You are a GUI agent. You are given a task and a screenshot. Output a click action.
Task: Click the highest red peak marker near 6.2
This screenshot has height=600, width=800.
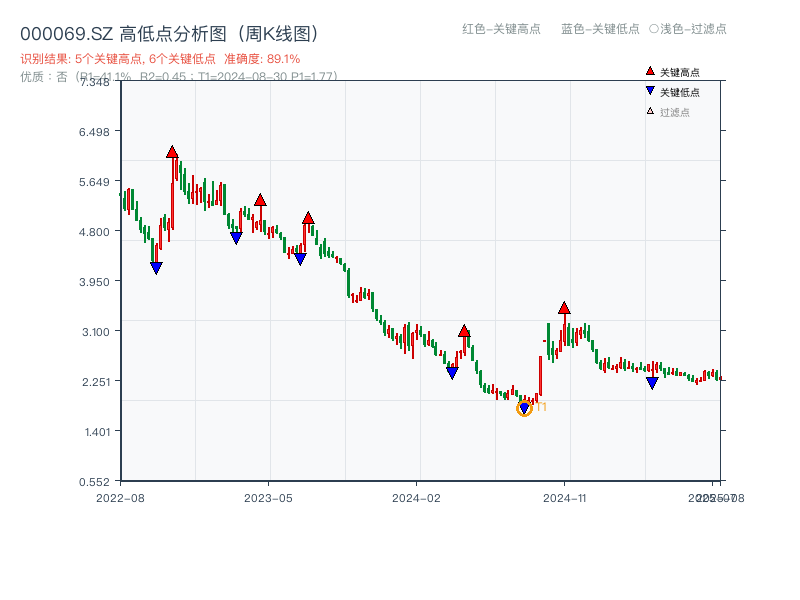tap(172, 152)
